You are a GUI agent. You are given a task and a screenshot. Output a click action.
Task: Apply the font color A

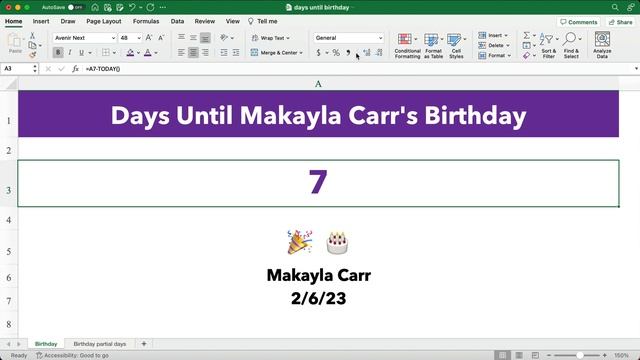tap(148, 52)
